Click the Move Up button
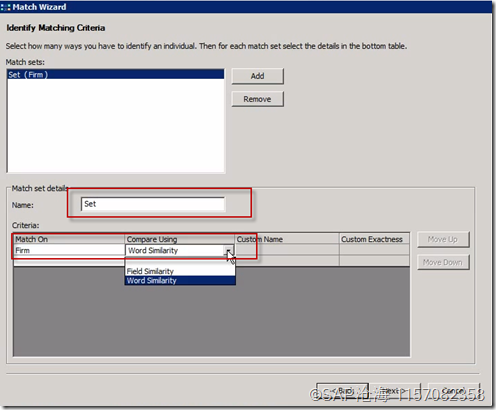This screenshot has height=410, width=496. [x=443, y=240]
